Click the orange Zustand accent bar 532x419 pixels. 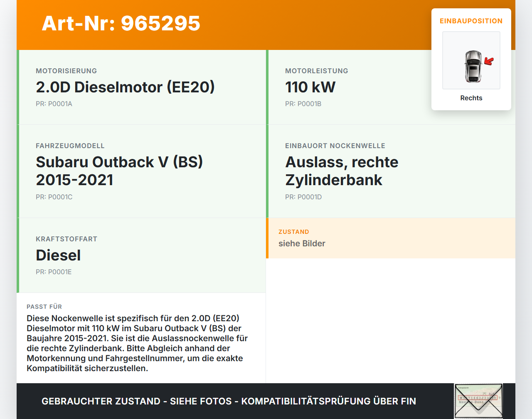(x=268, y=238)
